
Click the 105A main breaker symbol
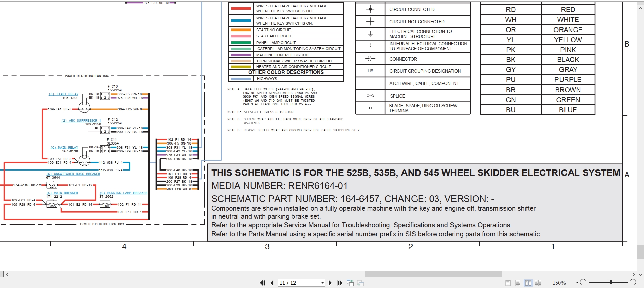pyautogui.click(x=52, y=205)
